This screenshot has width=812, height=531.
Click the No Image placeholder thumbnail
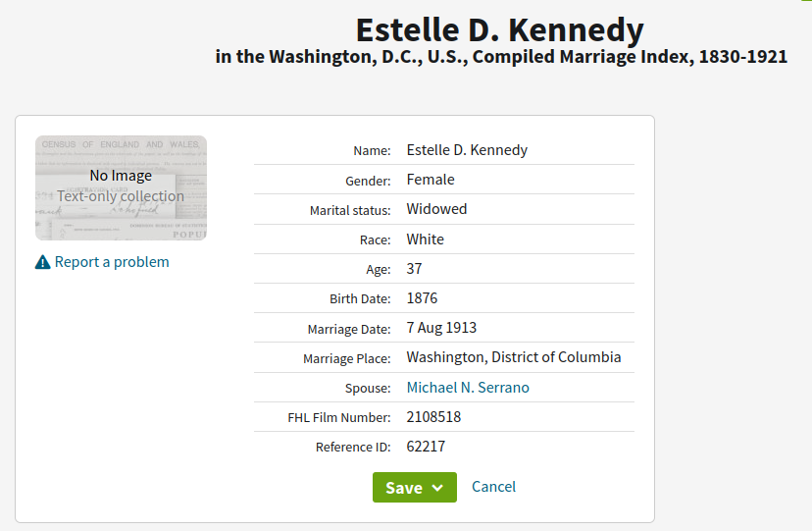point(121,187)
